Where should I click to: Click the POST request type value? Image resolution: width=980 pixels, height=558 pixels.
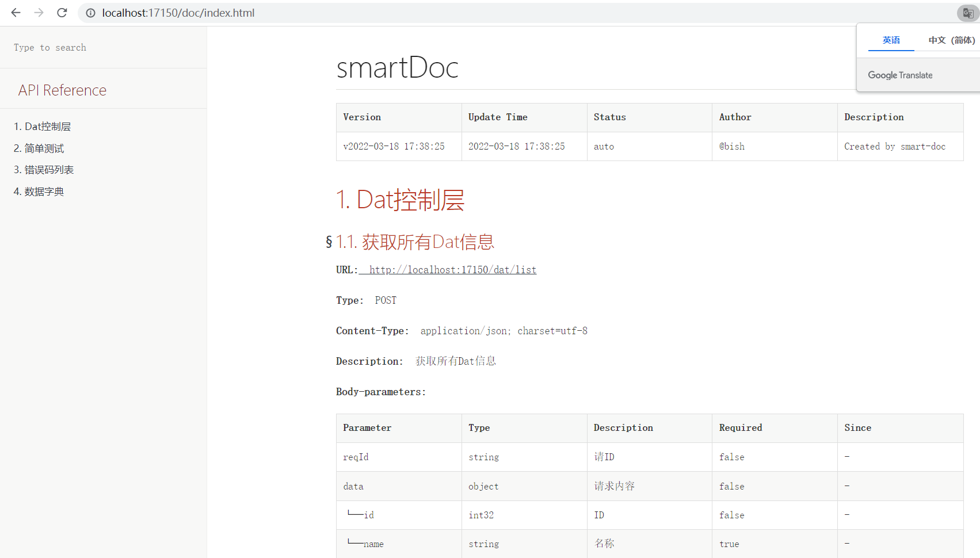click(x=386, y=300)
